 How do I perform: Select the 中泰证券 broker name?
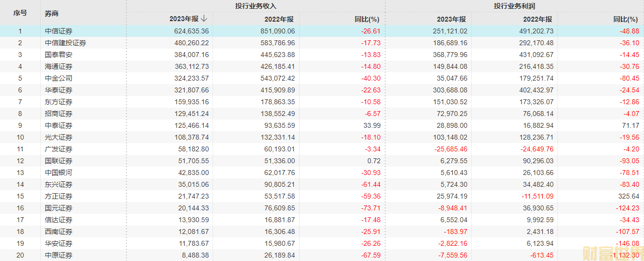point(59,125)
